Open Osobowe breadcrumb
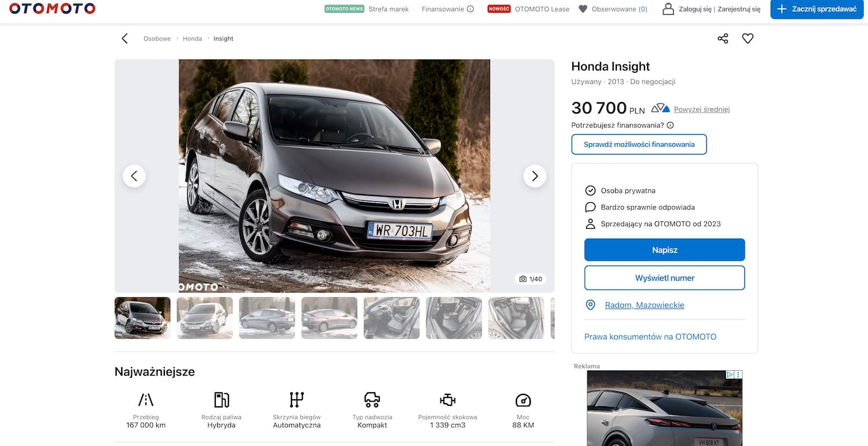The height and width of the screenshot is (446, 868). coord(157,39)
